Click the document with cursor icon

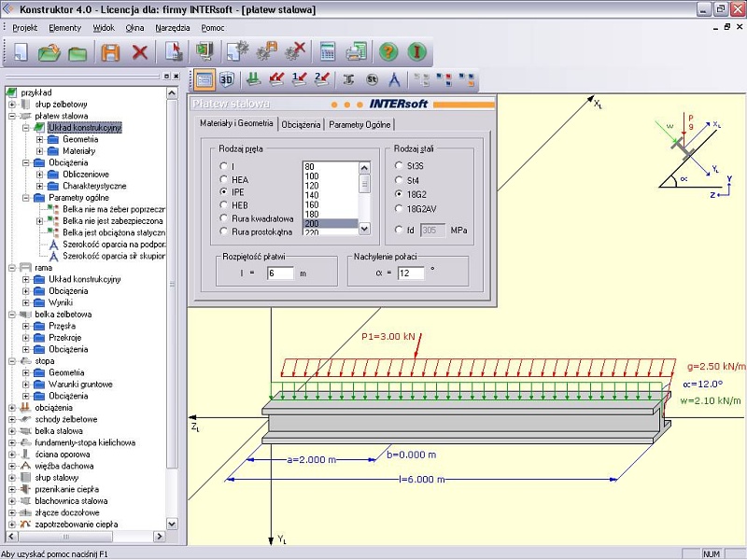174,51
